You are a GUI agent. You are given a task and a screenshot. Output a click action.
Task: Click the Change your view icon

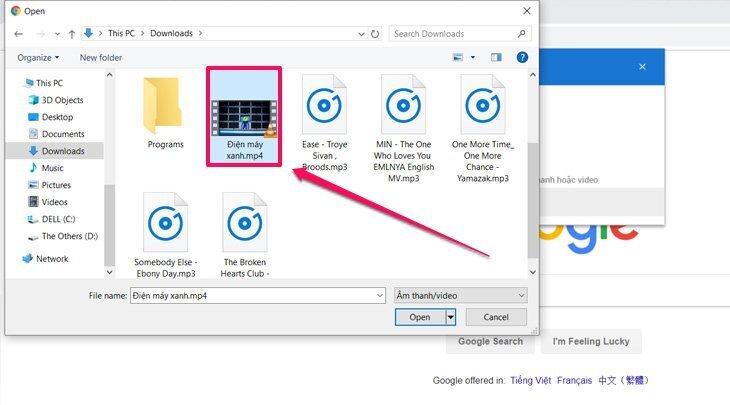[x=458, y=58]
